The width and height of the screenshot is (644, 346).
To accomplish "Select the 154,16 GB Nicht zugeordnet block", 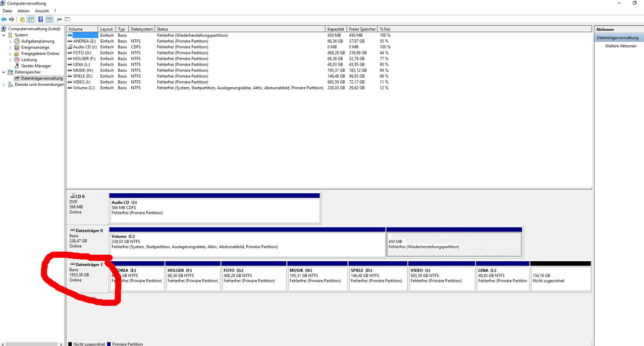I will point(560,276).
